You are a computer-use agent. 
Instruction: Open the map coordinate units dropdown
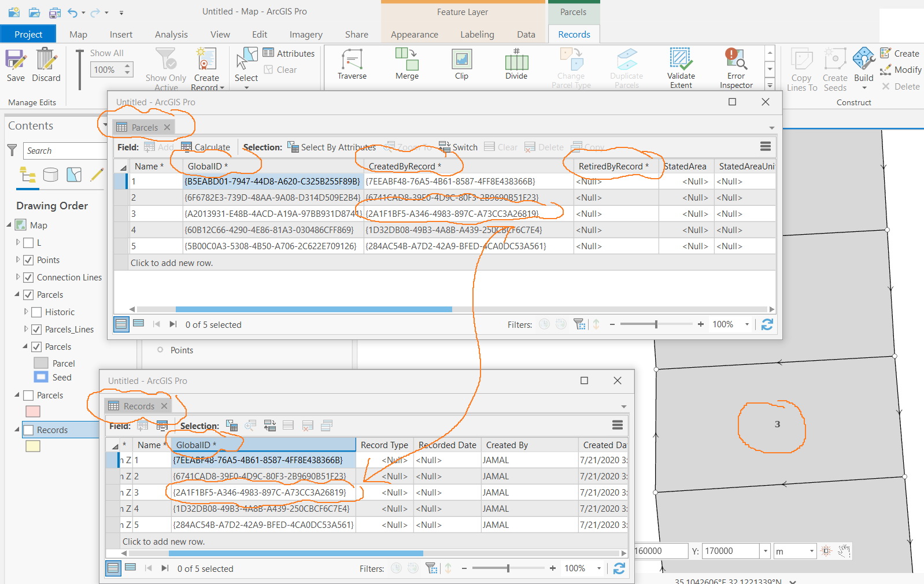[x=811, y=551]
